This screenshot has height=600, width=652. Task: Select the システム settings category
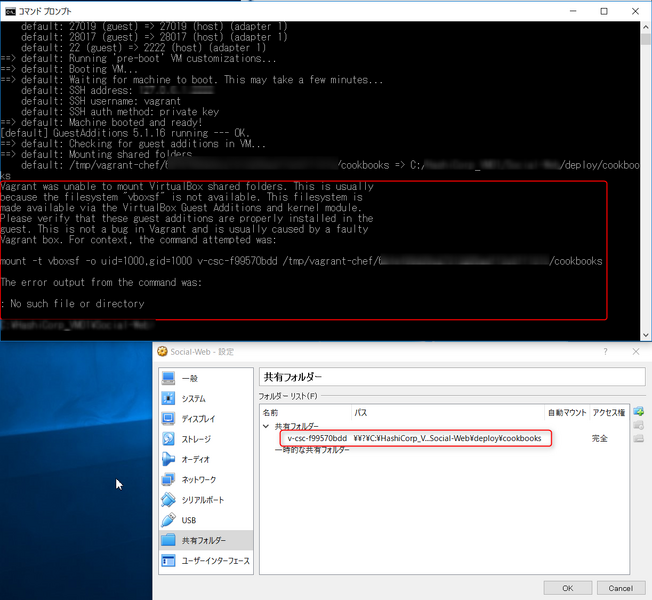coord(193,398)
